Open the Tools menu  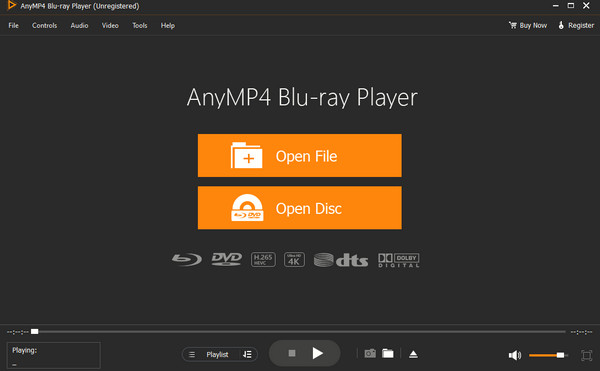point(140,26)
